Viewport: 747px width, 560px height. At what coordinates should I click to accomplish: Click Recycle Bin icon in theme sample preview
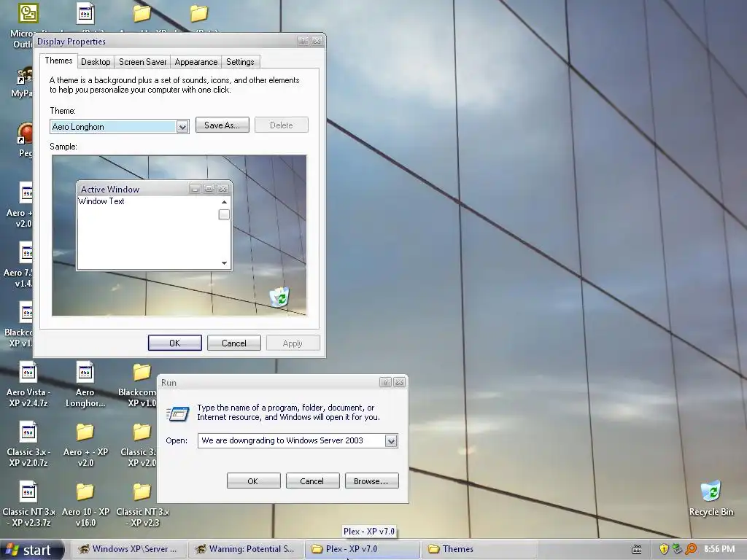click(x=279, y=297)
